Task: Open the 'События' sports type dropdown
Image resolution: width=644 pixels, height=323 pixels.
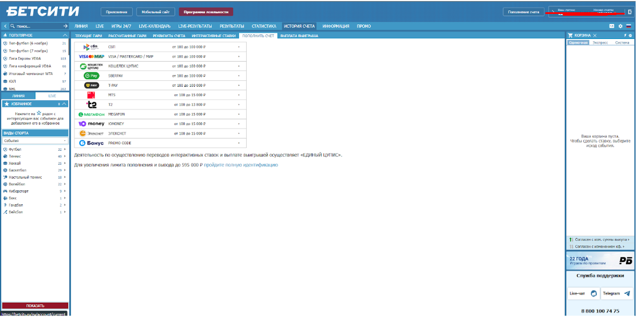Action: 35,141
